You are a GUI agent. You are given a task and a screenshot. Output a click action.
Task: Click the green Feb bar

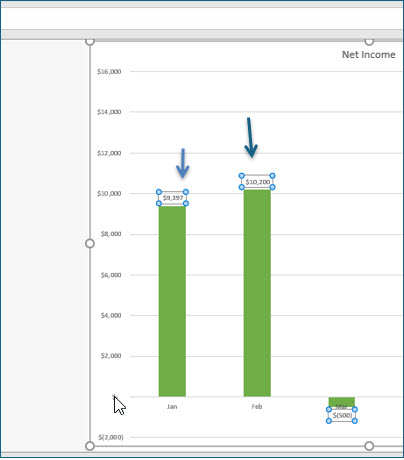tap(257, 293)
